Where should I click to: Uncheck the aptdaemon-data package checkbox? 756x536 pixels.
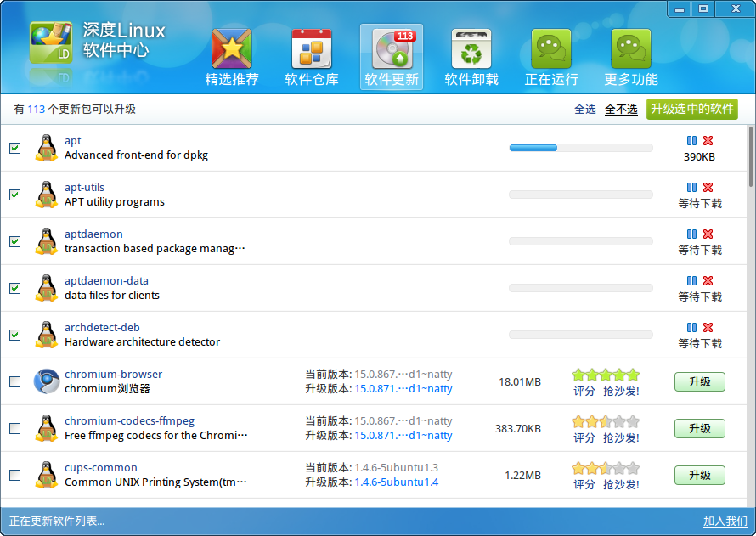[x=15, y=288]
